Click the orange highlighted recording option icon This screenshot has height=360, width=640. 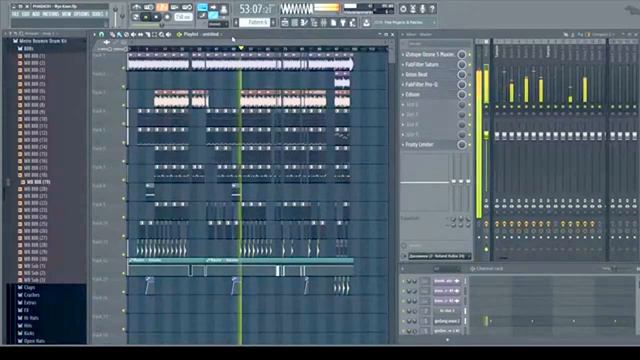point(162,7)
